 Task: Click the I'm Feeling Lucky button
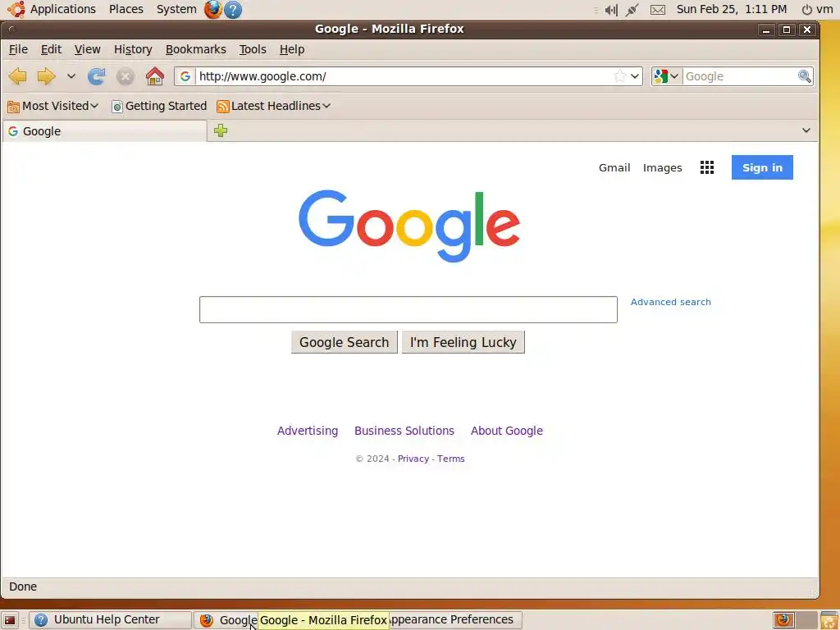[x=463, y=342]
